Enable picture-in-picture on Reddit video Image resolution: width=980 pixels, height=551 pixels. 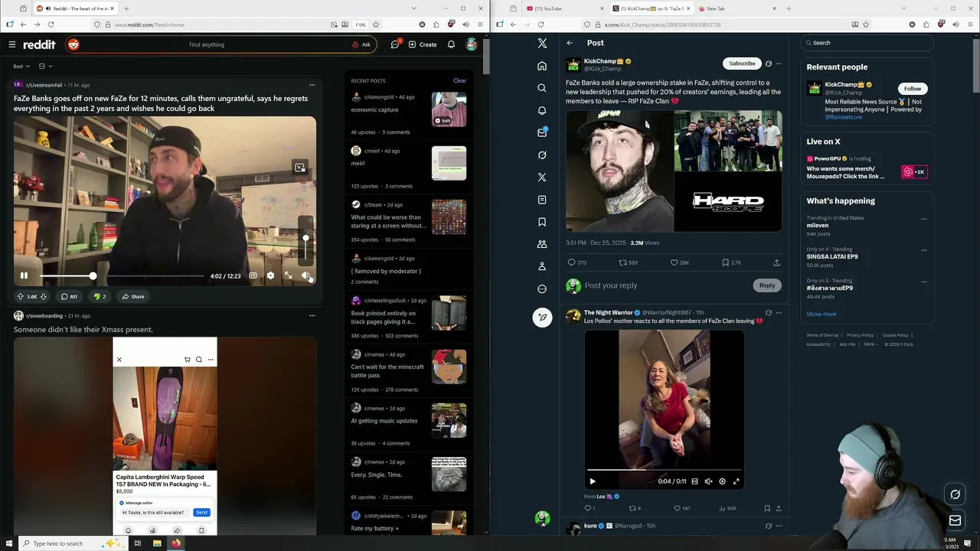point(299,168)
